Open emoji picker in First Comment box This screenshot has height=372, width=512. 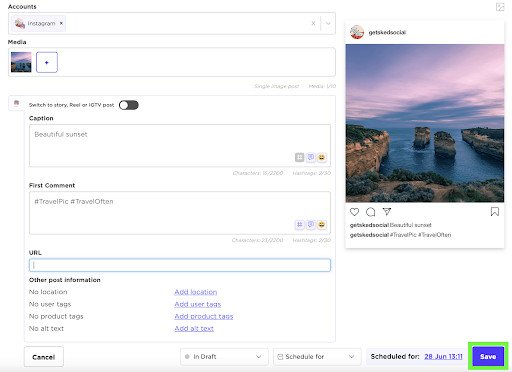(x=322, y=225)
